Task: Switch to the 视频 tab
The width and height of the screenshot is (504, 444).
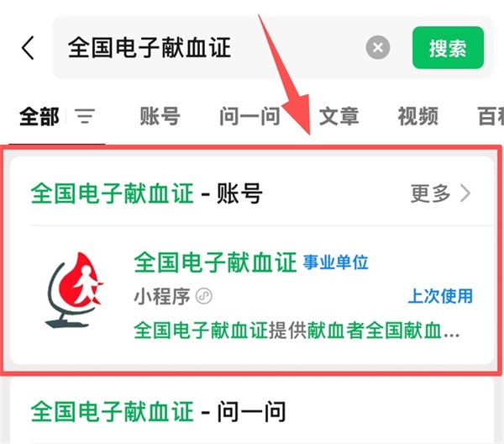Action: coord(417,116)
